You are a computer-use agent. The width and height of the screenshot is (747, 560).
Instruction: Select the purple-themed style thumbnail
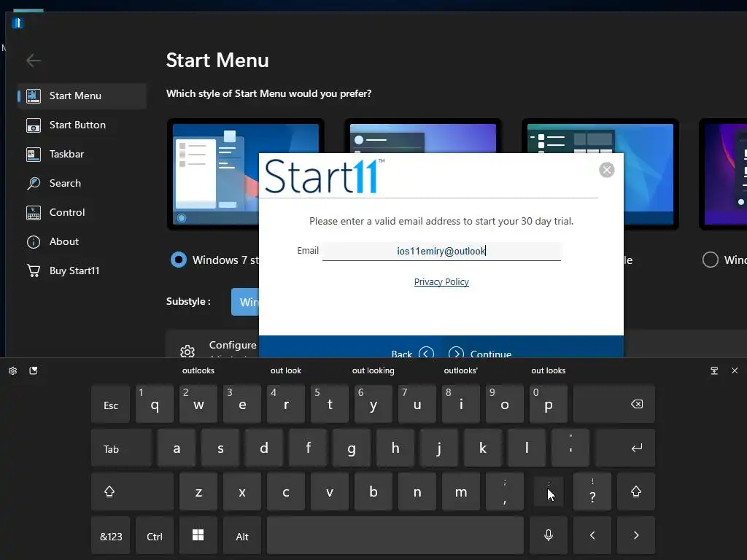(x=723, y=174)
